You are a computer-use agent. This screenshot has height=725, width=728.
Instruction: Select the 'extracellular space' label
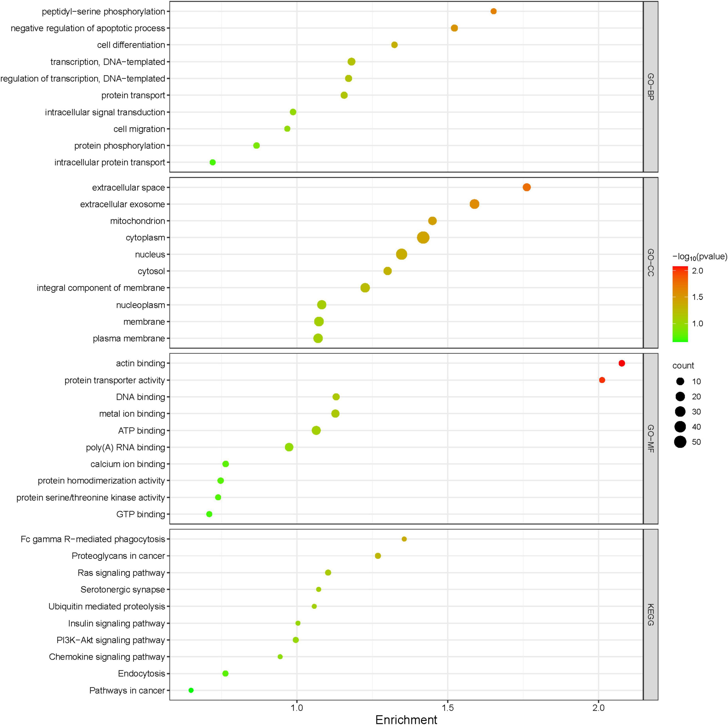pos(129,188)
